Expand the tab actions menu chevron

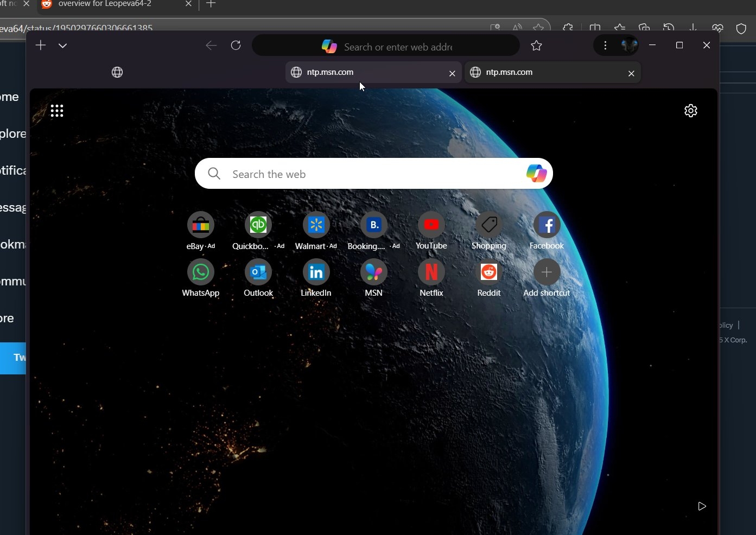(x=62, y=46)
